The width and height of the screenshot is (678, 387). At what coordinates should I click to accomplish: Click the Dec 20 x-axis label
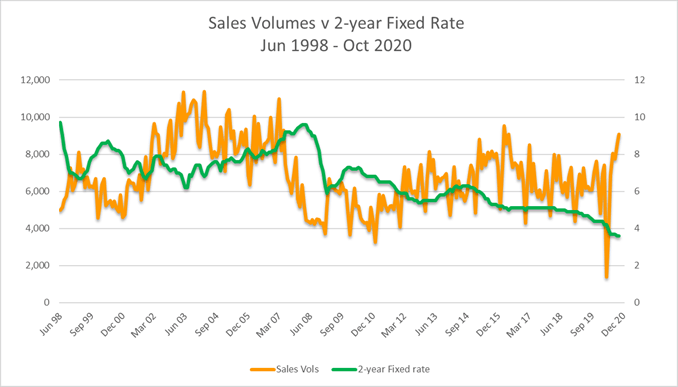614,324
